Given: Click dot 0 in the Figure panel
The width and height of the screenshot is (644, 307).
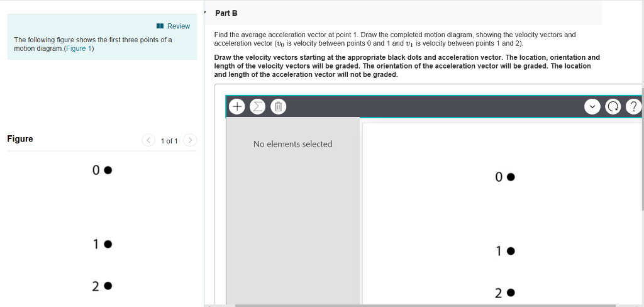Looking at the screenshot, I should coord(108,170).
